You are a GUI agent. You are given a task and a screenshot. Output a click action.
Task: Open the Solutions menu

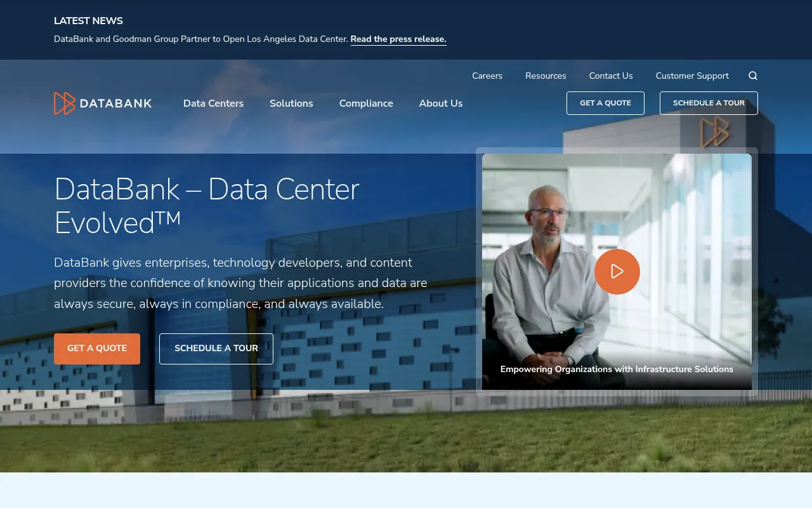pyautogui.click(x=291, y=104)
